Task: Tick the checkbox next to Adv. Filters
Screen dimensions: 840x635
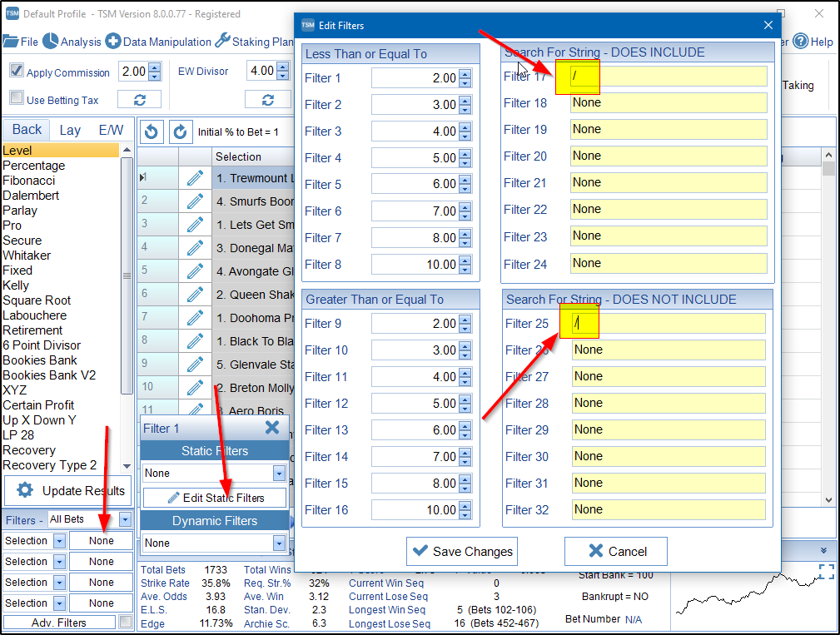Action: (125, 622)
